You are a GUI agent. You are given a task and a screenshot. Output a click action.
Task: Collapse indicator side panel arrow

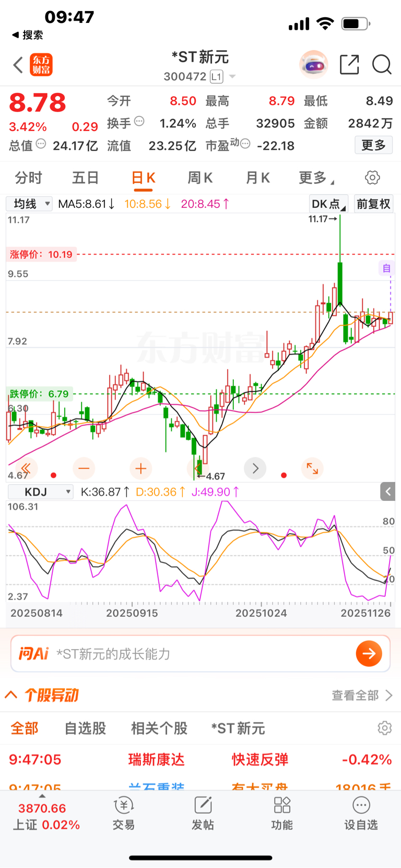pyautogui.click(x=388, y=491)
